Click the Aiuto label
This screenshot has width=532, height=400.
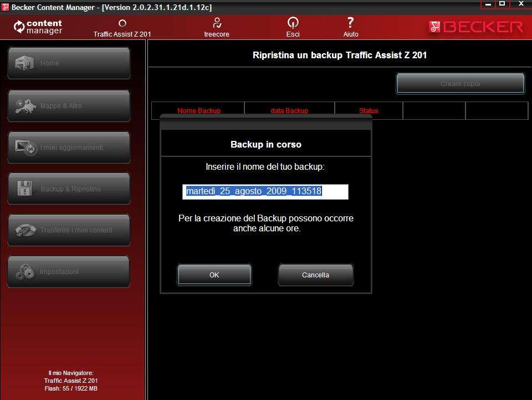pyautogui.click(x=351, y=34)
